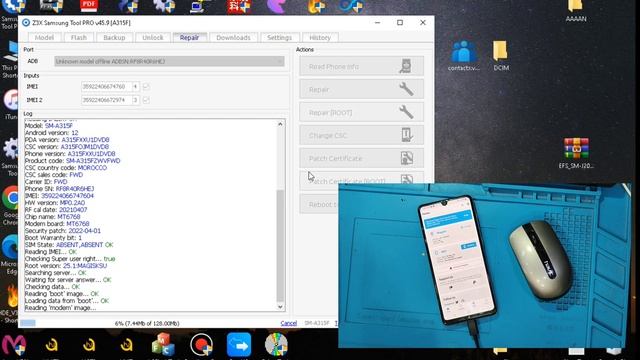Open the blue arrow icon in bottom row
Viewport: 640px width, 360px height.
239,345
